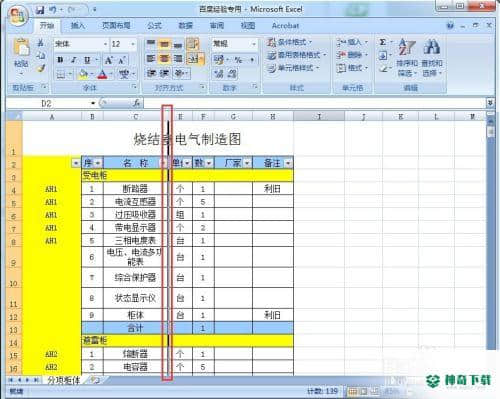The height and width of the screenshot is (399, 500).
Task: Decrease font size with the shrink-font icon
Action: pyautogui.click(x=121, y=60)
